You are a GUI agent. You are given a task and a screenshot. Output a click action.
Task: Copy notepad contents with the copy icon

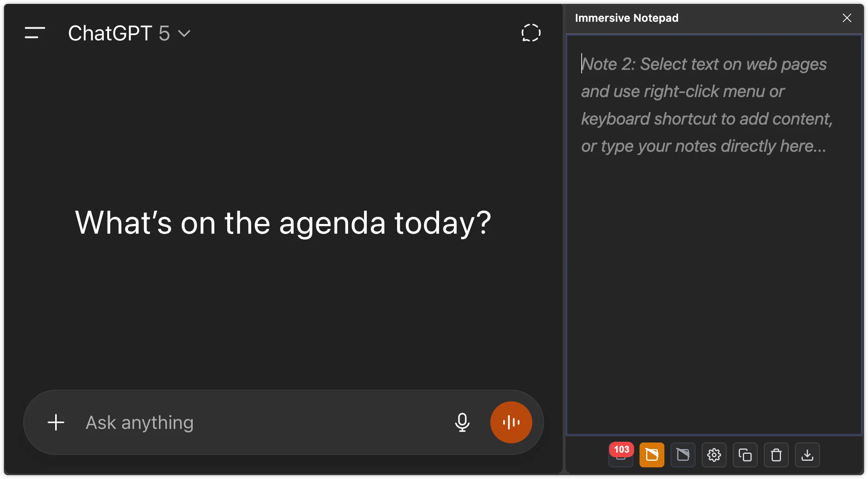[745, 455]
